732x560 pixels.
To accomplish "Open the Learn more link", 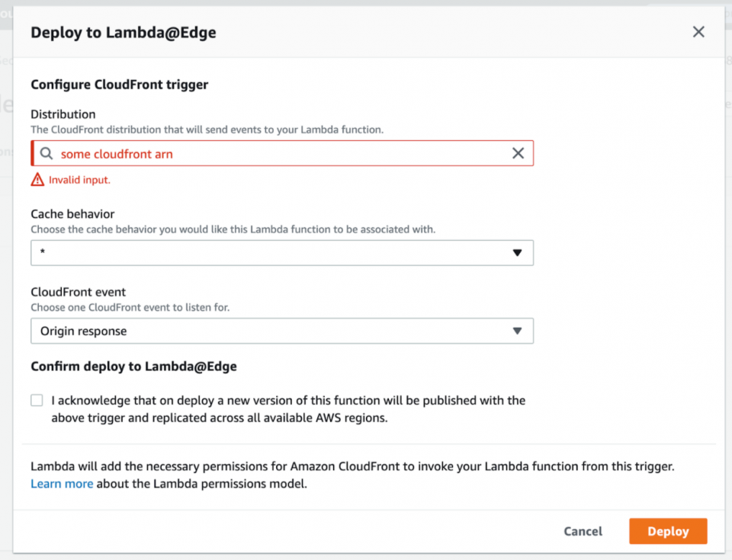I will [x=62, y=484].
